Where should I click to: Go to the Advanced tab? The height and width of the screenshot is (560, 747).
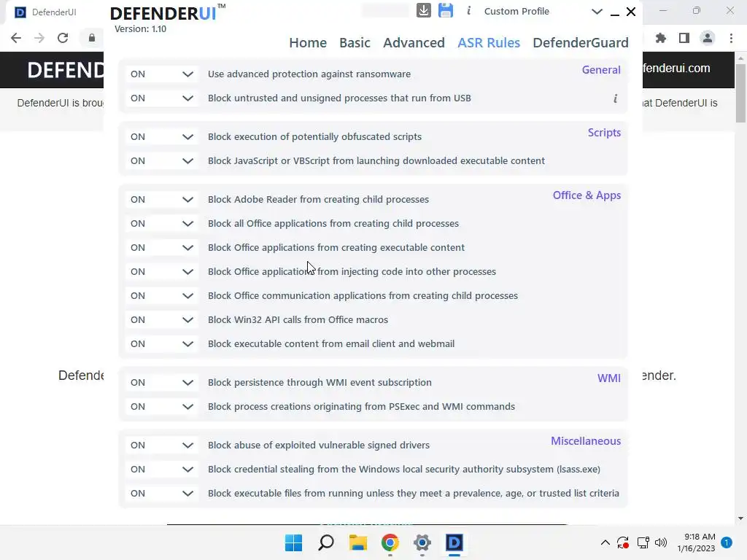pyautogui.click(x=414, y=43)
